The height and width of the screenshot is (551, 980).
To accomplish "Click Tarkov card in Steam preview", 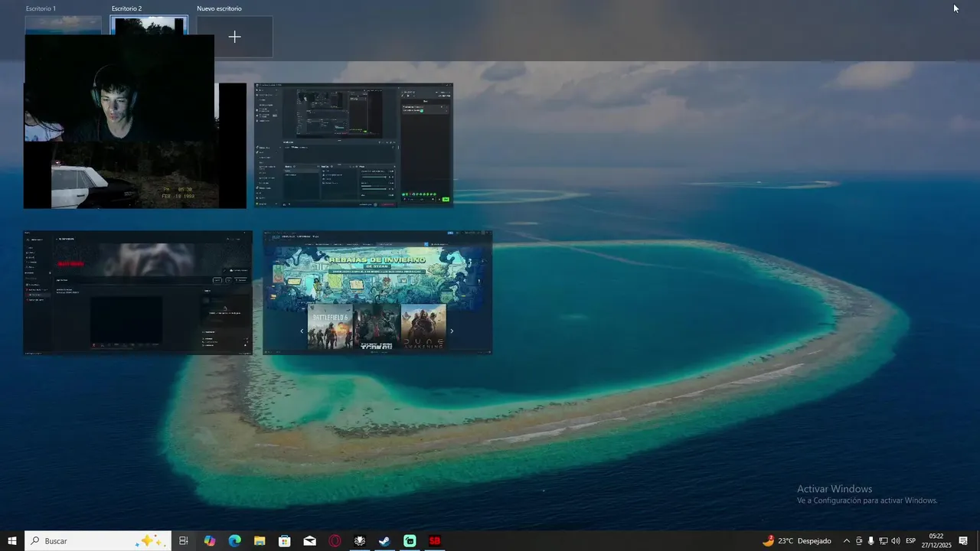I will 377,327.
